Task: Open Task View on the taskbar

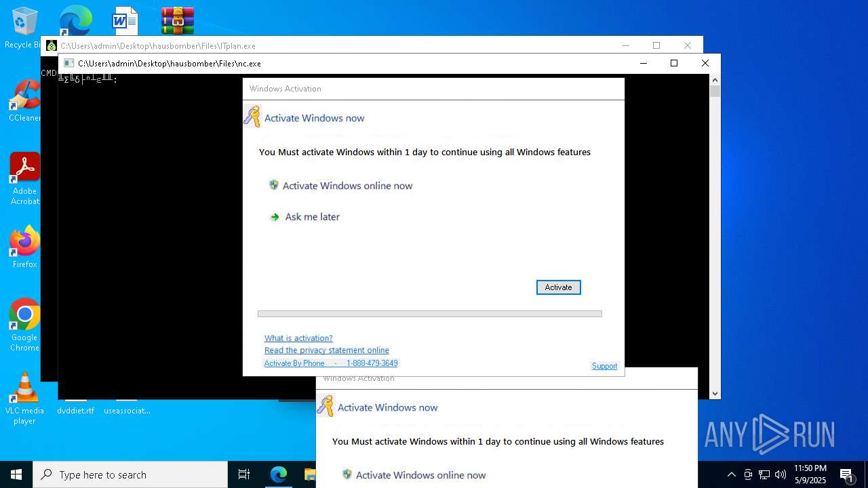Action: 244,474
